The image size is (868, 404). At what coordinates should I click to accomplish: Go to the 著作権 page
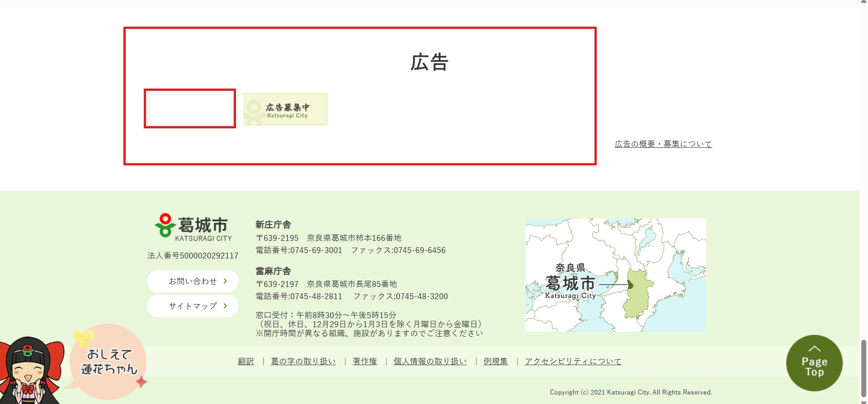[364, 362]
